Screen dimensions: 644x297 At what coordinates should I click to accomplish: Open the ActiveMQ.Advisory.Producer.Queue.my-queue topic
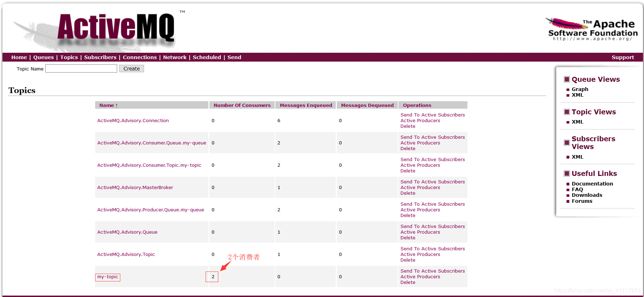(151, 210)
